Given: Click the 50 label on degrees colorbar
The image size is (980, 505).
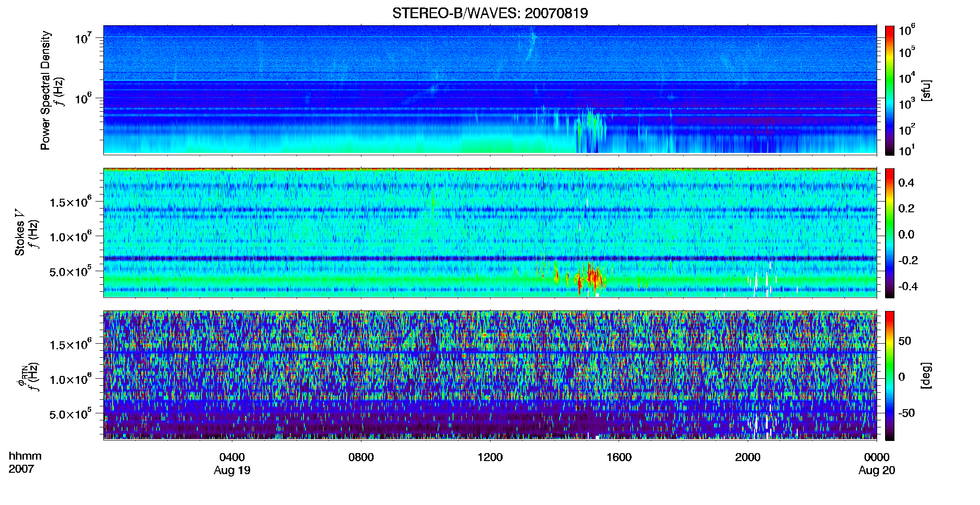Looking at the screenshot, I should pos(905,341).
